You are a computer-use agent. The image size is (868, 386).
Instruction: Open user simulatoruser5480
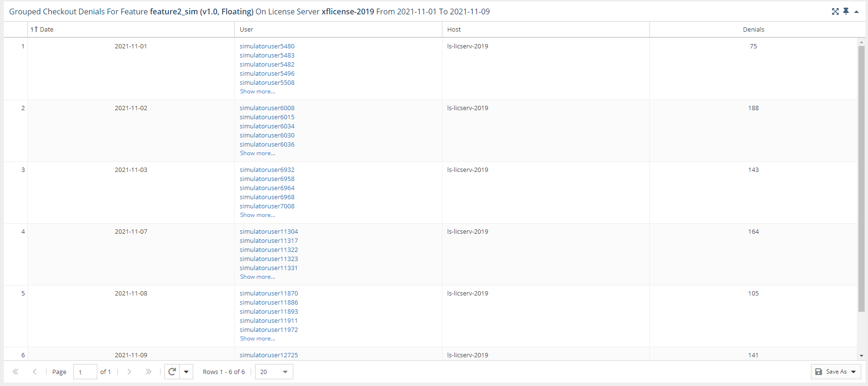point(267,46)
